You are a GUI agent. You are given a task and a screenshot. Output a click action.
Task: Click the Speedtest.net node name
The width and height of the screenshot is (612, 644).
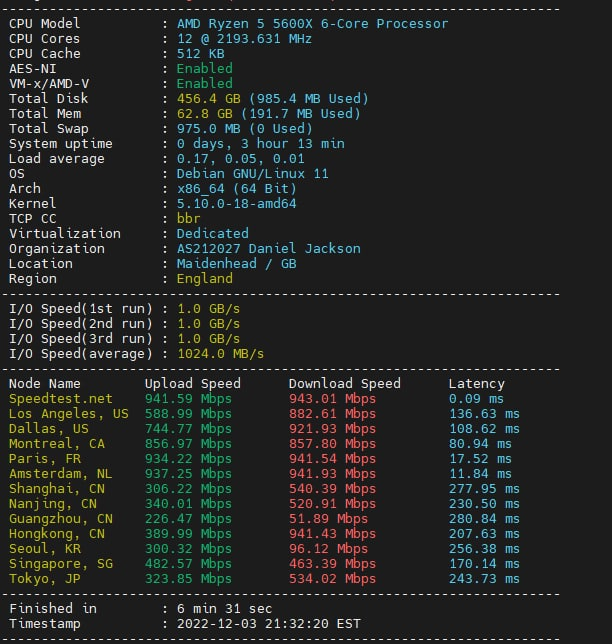click(x=48, y=398)
